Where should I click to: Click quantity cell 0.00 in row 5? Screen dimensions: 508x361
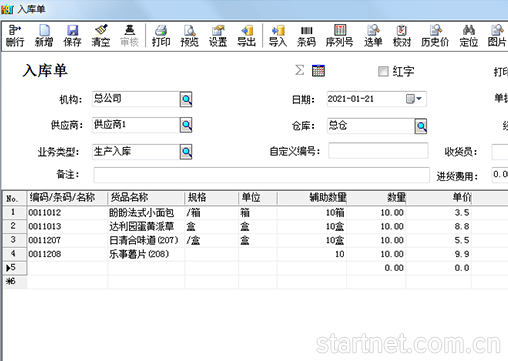[376, 268]
